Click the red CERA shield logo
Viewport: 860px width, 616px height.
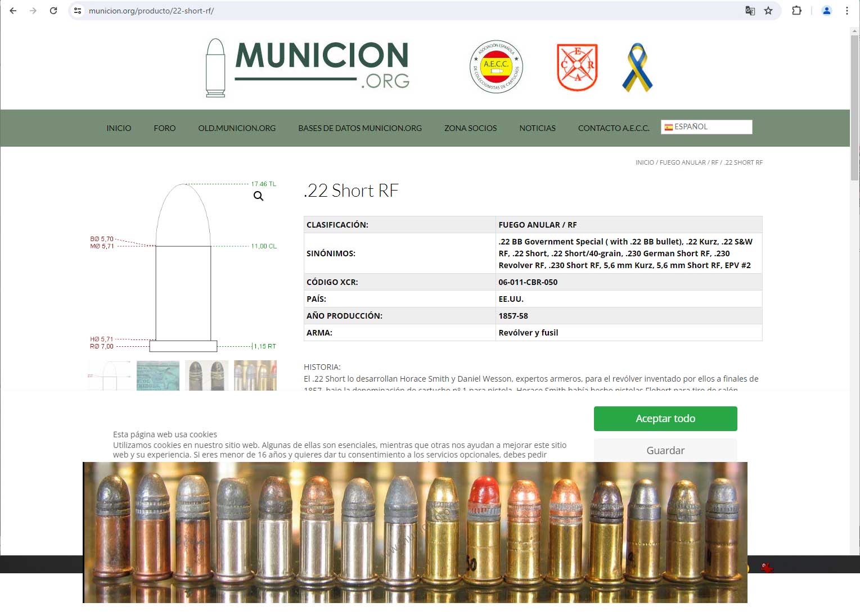(577, 67)
